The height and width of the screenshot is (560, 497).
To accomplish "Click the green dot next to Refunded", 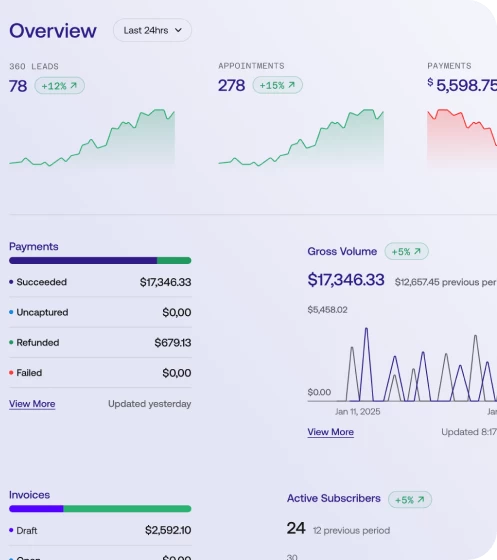I will click(x=11, y=342).
